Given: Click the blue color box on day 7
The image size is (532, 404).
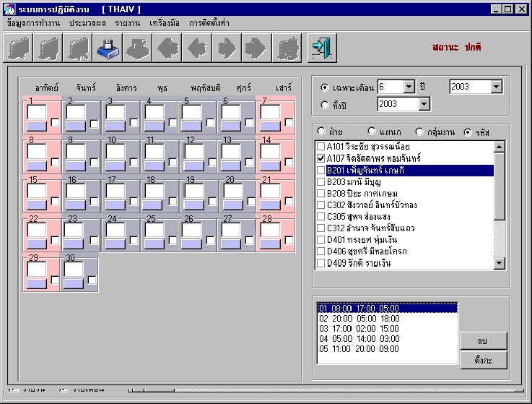Looking at the screenshot, I should pos(271,126).
